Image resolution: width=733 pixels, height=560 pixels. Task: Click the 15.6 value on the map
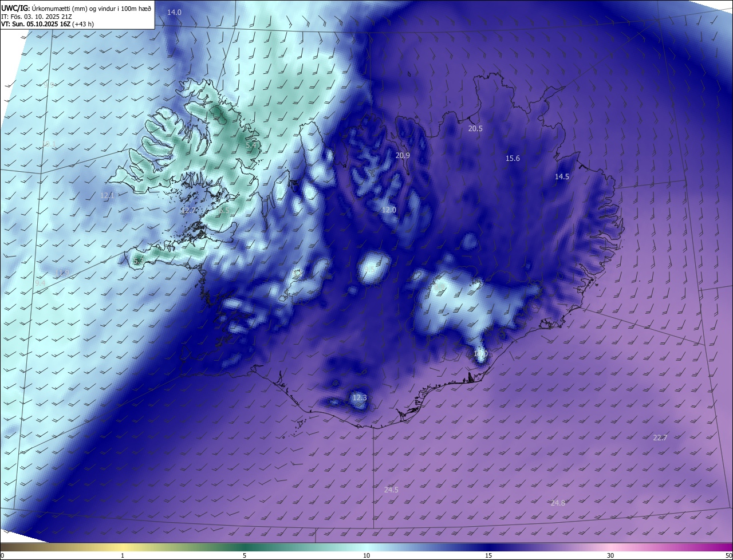coord(513,159)
